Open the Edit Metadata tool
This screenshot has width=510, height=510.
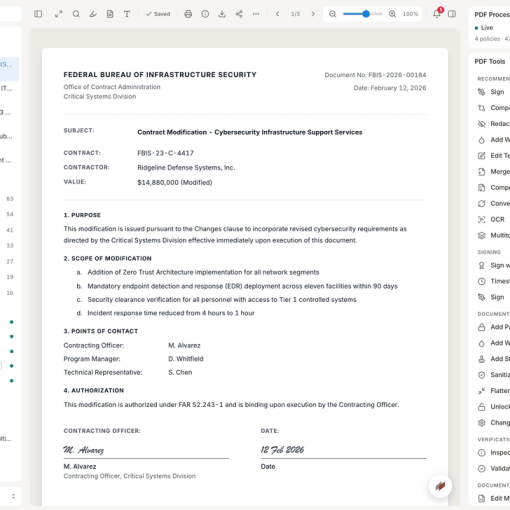tap(493, 498)
